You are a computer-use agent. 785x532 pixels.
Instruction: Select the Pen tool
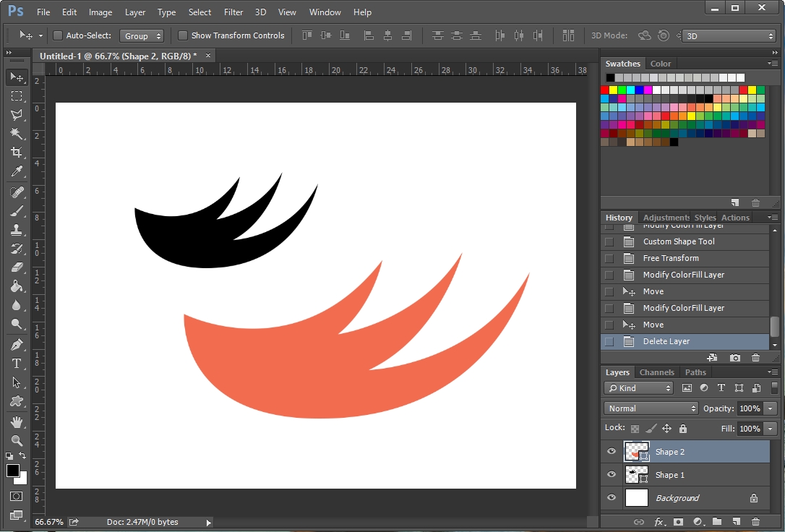click(17, 345)
